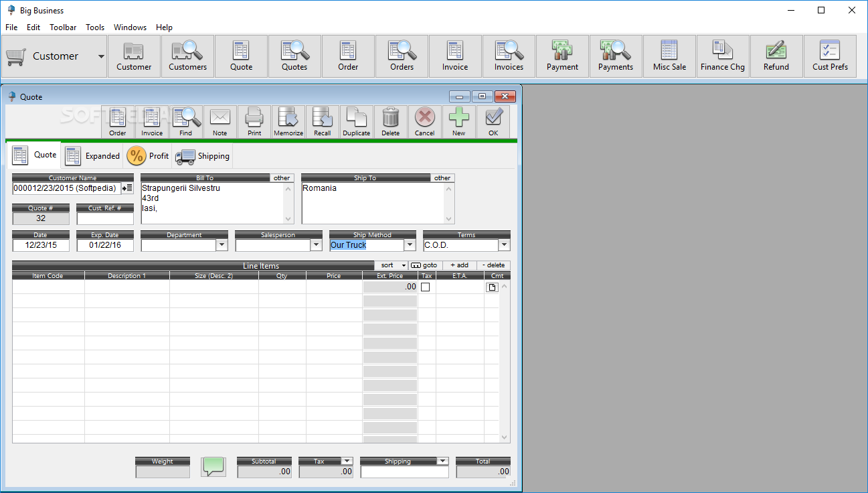Delete the selected line item
The image size is (868, 493).
(x=493, y=265)
